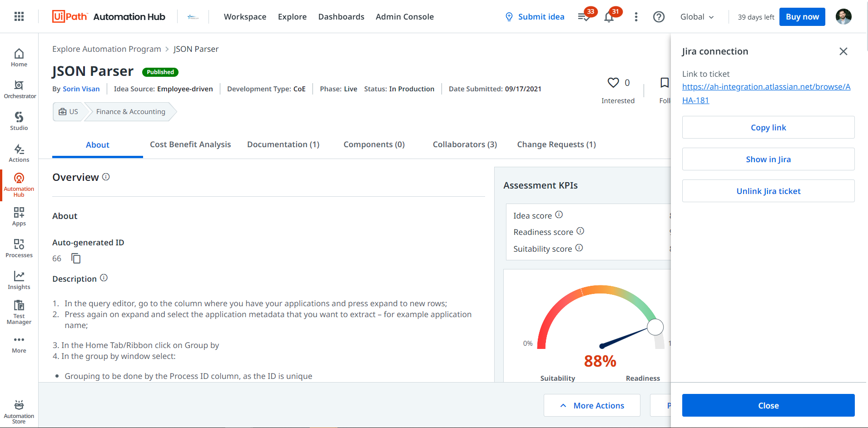Open the vertical three-dot options menu
868x428 pixels.
tap(636, 17)
